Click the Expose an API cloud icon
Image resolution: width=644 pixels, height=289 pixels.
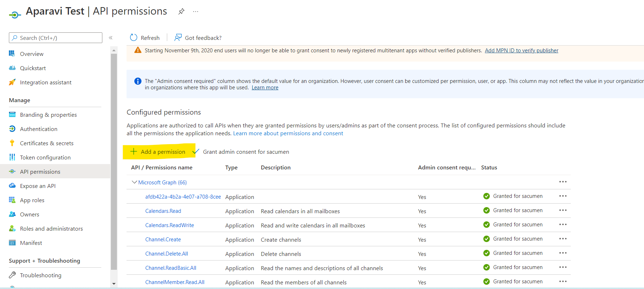point(12,185)
